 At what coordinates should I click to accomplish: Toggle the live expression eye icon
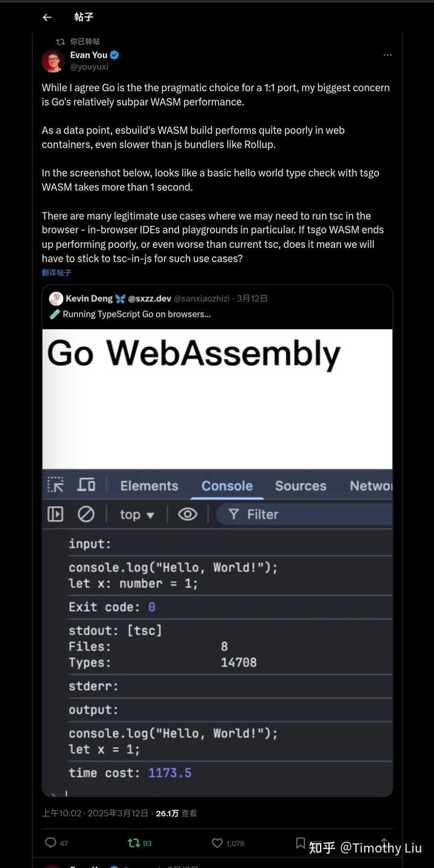click(187, 514)
